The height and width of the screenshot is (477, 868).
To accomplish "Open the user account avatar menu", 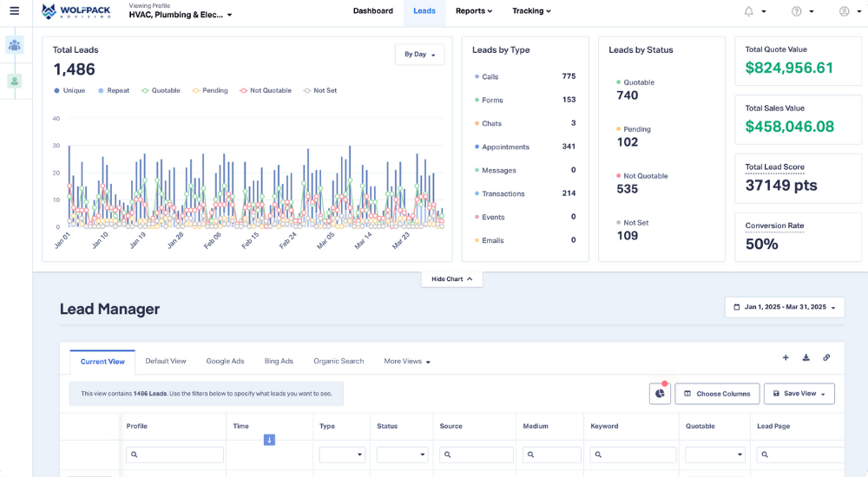I will pos(845,11).
